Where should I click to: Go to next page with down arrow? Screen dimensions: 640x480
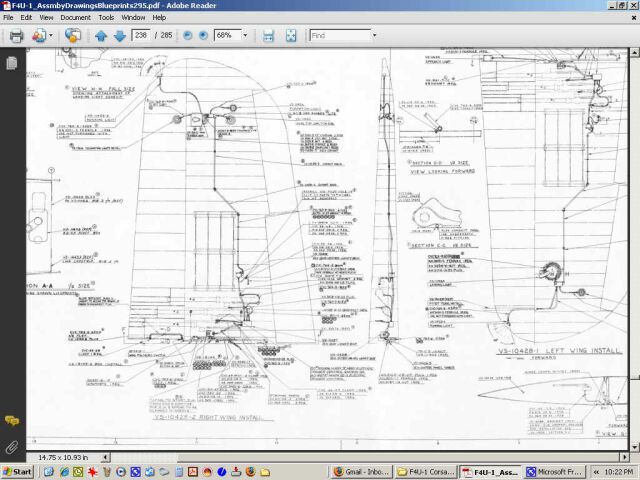point(120,36)
